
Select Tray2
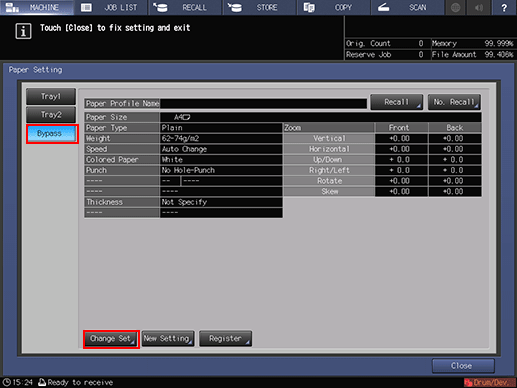coord(51,115)
